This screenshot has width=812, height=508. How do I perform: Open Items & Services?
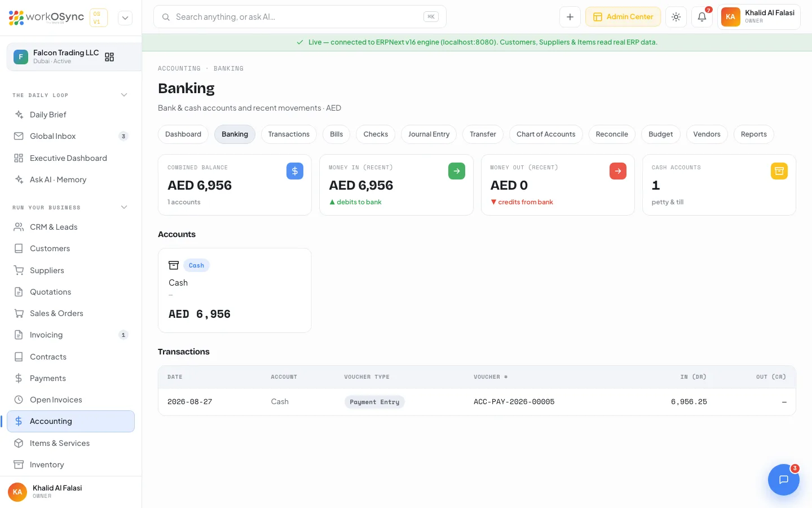pyautogui.click(x=71, y=443)
